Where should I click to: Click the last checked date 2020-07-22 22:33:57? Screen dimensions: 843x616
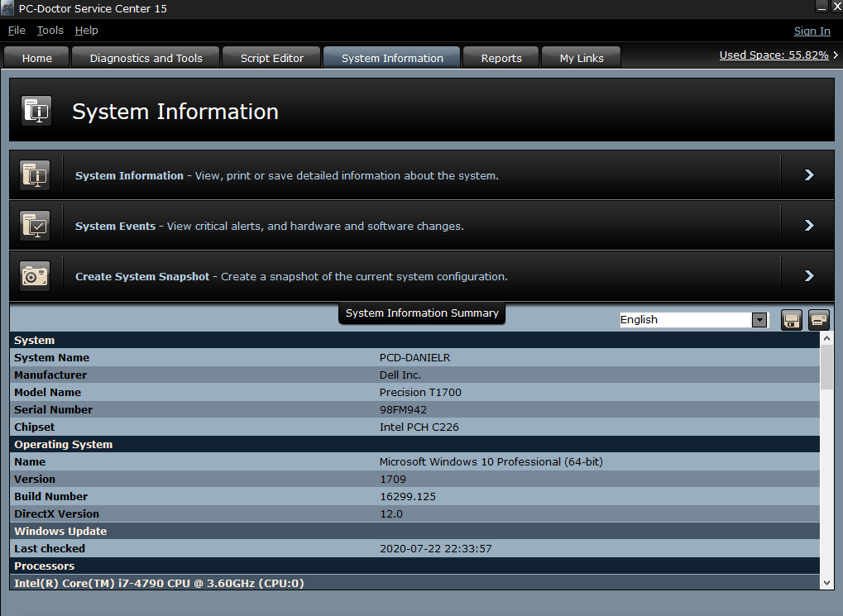pos(435,548)
